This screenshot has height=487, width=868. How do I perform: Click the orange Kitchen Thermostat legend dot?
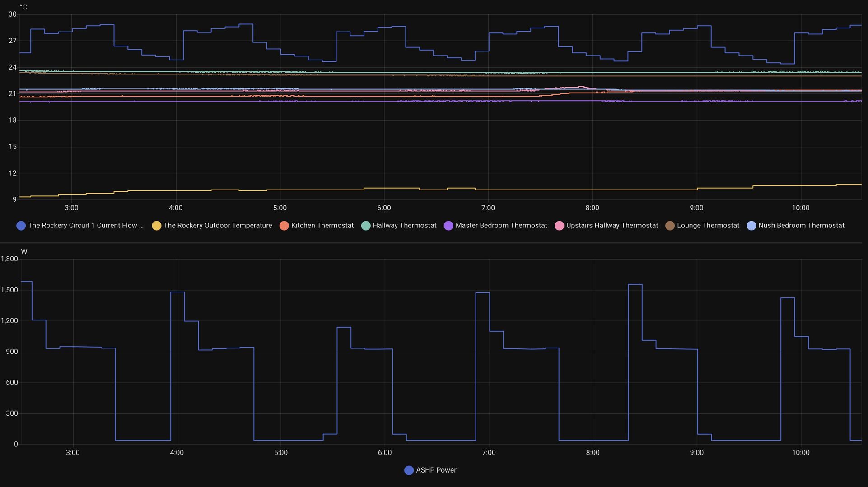coord(284,226)
